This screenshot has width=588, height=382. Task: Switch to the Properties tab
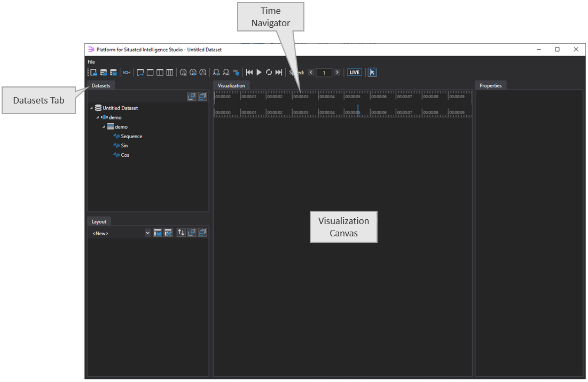tap(490, 85)
